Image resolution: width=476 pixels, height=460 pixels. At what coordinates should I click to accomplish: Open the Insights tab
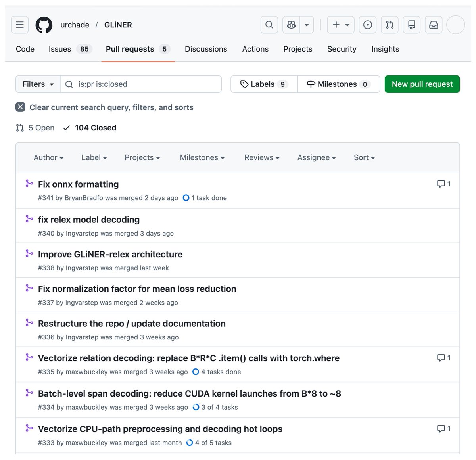coord(385,49)
